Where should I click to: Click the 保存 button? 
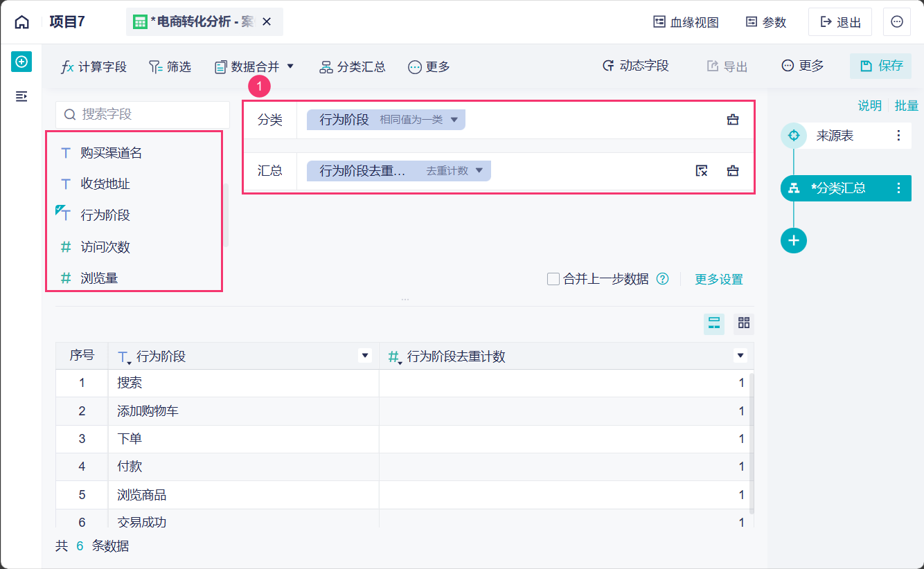tap(881, 66)
